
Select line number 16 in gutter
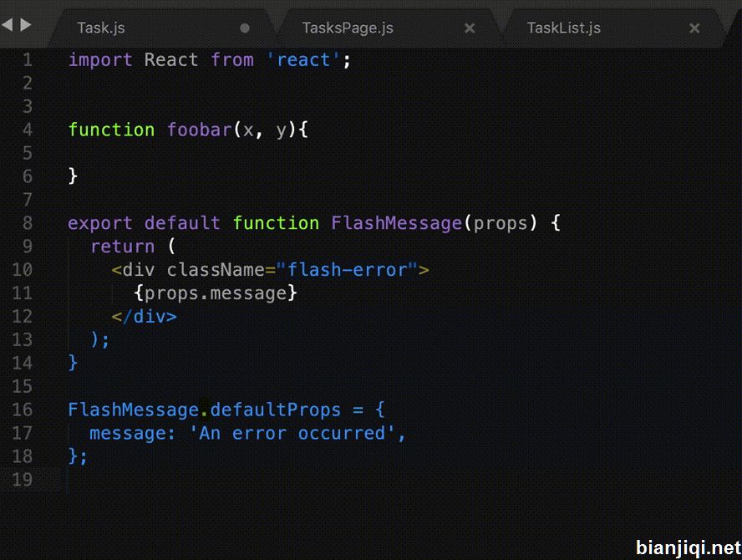(x=23, y=410)
